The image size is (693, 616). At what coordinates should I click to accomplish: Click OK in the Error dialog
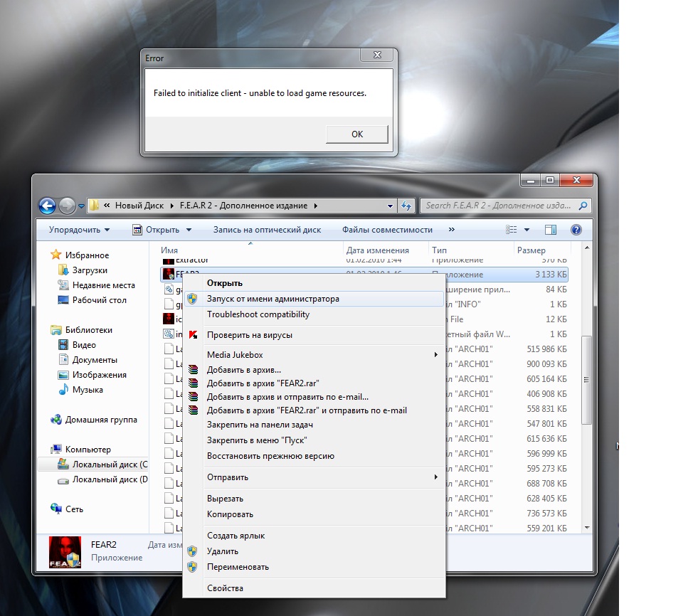coord(357,134)
